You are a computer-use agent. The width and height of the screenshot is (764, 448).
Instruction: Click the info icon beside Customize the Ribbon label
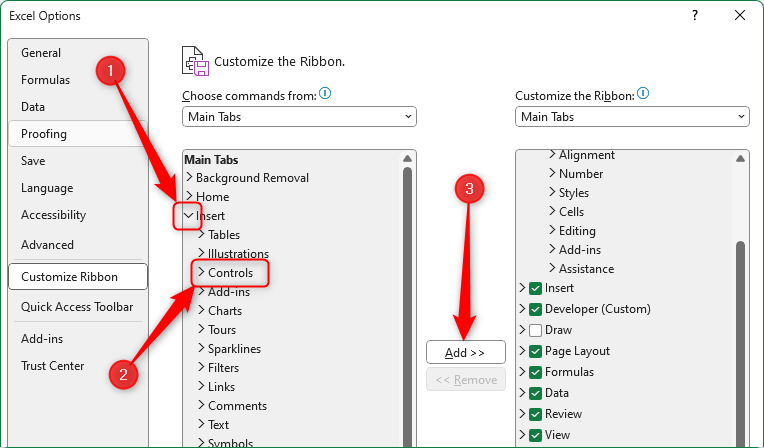pos(643,93)
